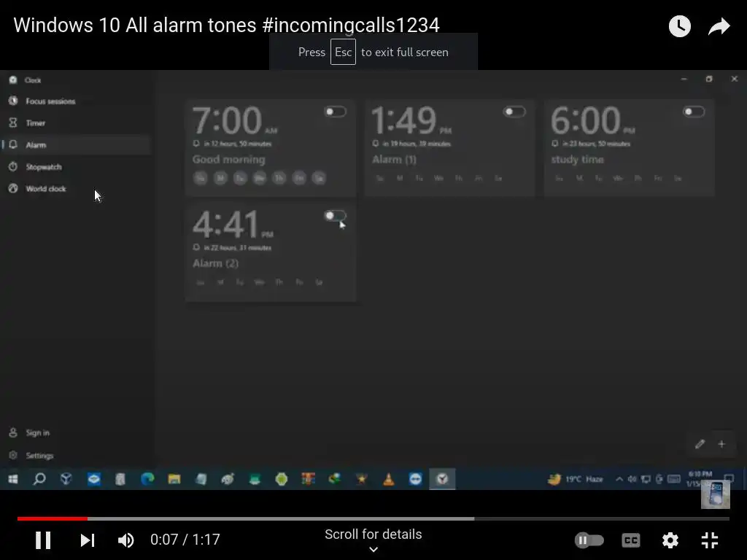Click the edit alarms pencil icon
Image resolution: width=747 pixels, height=560 pixels.
[x=700, y=444]
